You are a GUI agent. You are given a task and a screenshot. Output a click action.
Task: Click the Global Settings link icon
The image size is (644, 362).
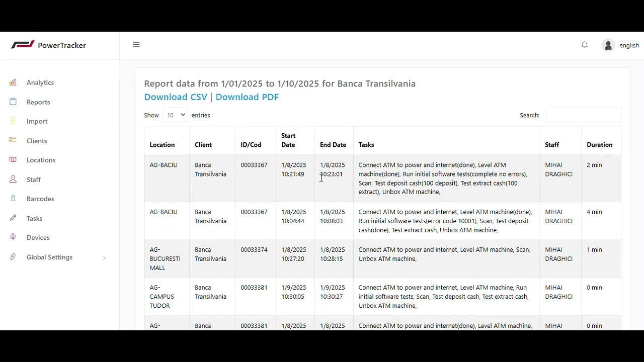[x=13, y=256]
